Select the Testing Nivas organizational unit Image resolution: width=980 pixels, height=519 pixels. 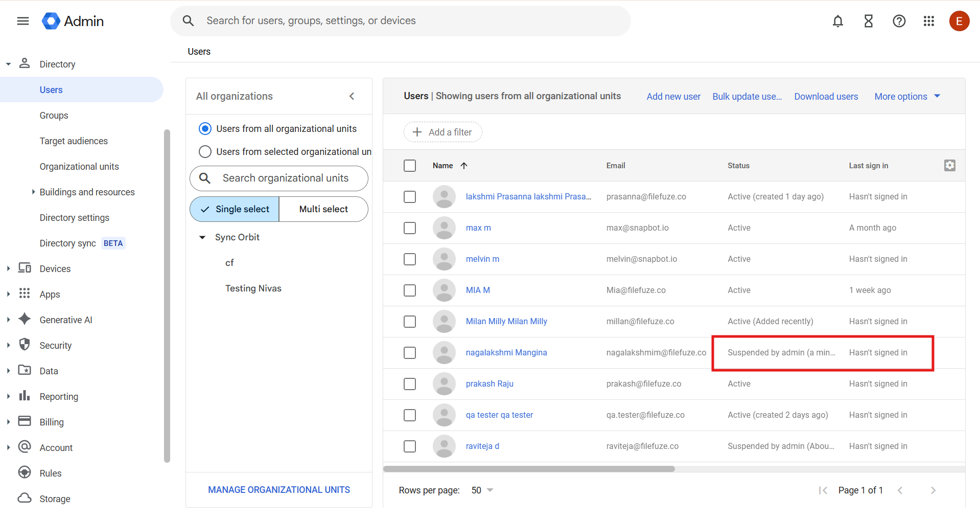pyautogui.click(x=253, y=288)
